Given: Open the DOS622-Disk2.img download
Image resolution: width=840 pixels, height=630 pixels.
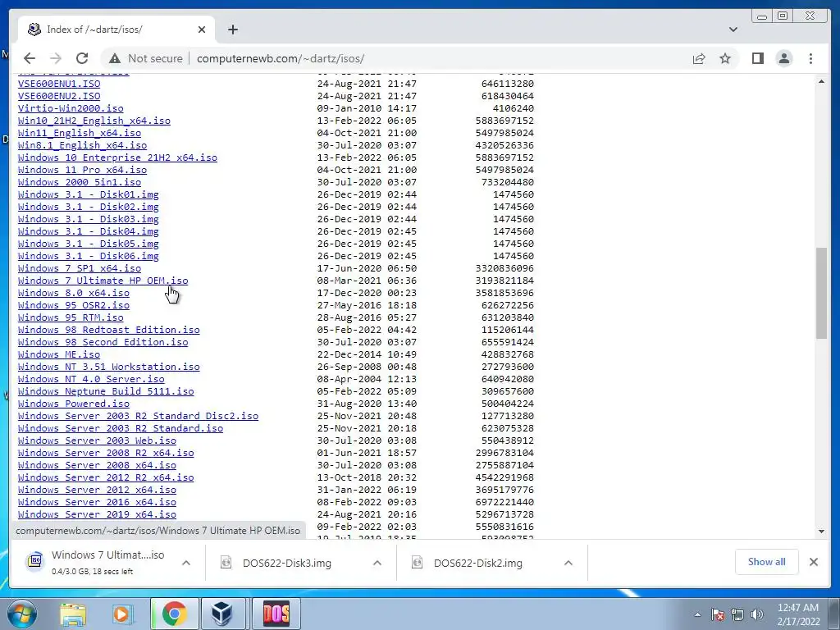Looking at the screenshot, I should (x=478, y=563).
